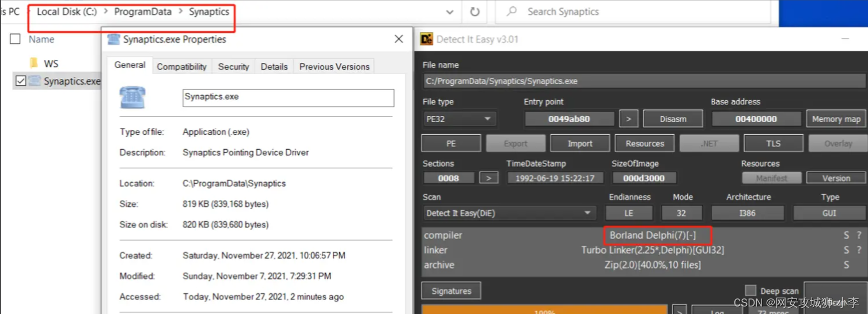This screenshot has width=868, height=314.
Task: Click S beside the linker row
Action: point(847,250)
